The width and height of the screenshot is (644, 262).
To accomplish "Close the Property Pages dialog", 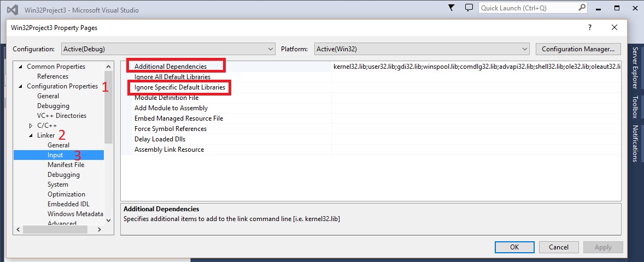I will pos(614,27).
